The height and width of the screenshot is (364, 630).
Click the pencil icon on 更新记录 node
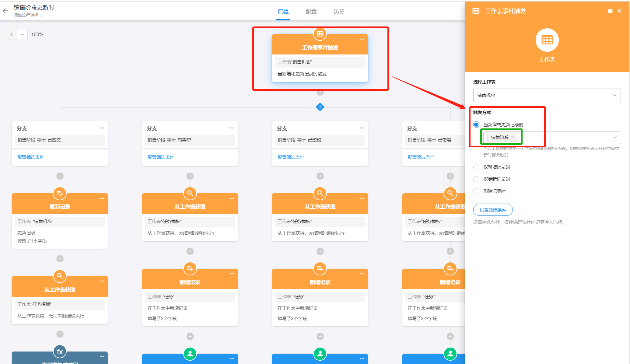60,193
